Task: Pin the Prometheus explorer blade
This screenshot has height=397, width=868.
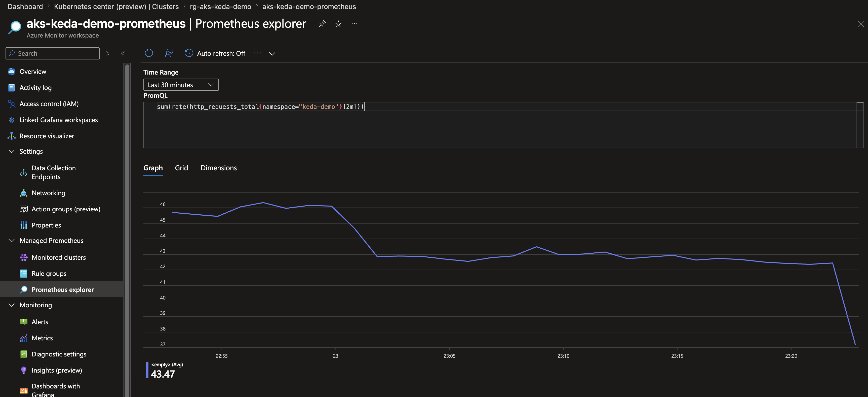Action: 322,24
